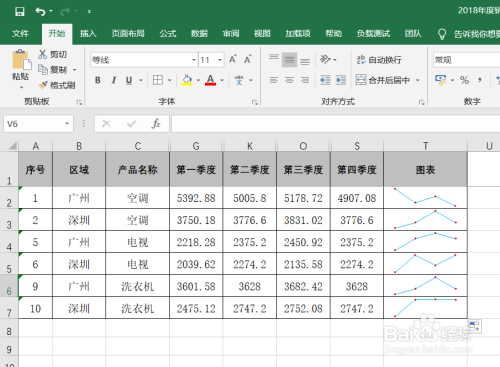The image size is (500, 367).
Task: Toggle right horizontal alignment
Action: click(305, 80)
